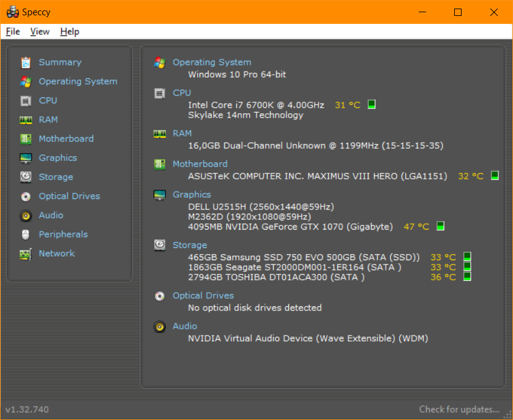513x420 pixels.
Task: Click the Optical Drives disc icon in summary panel
Action: pos(160,296)
